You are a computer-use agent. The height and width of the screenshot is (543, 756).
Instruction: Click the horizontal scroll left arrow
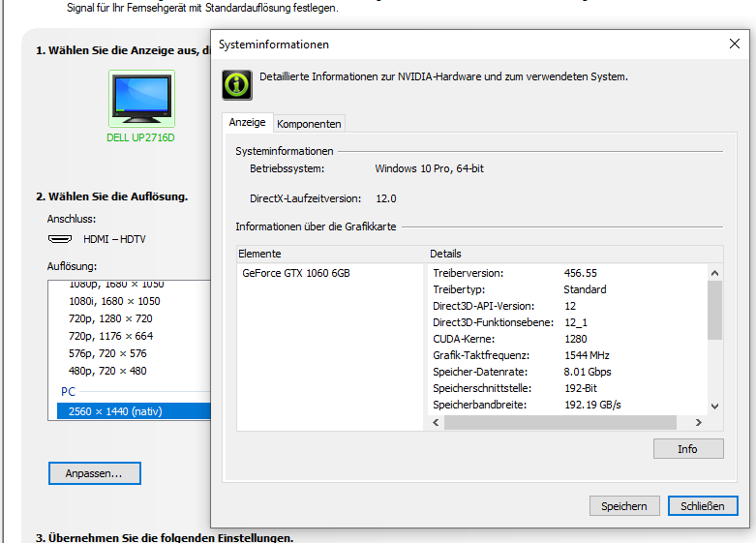(x=436, y=422)
